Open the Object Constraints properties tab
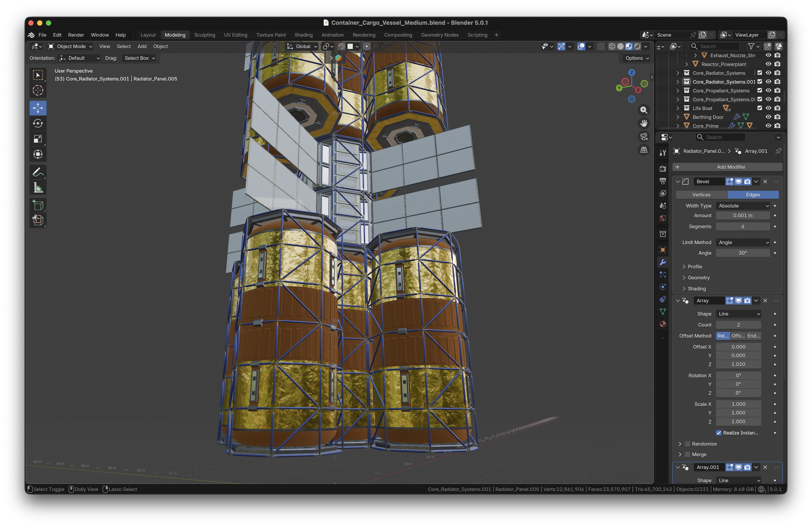 (663, 299)
